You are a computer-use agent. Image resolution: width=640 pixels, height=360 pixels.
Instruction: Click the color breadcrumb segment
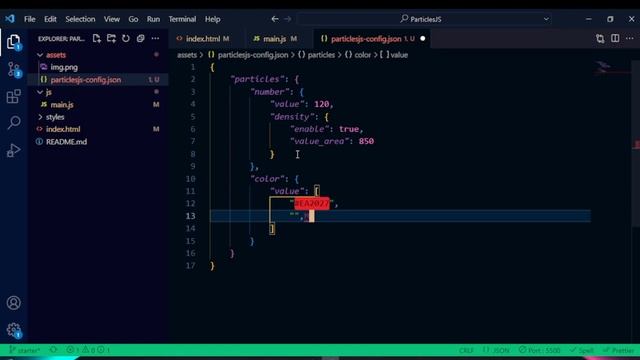coord(362,55)
